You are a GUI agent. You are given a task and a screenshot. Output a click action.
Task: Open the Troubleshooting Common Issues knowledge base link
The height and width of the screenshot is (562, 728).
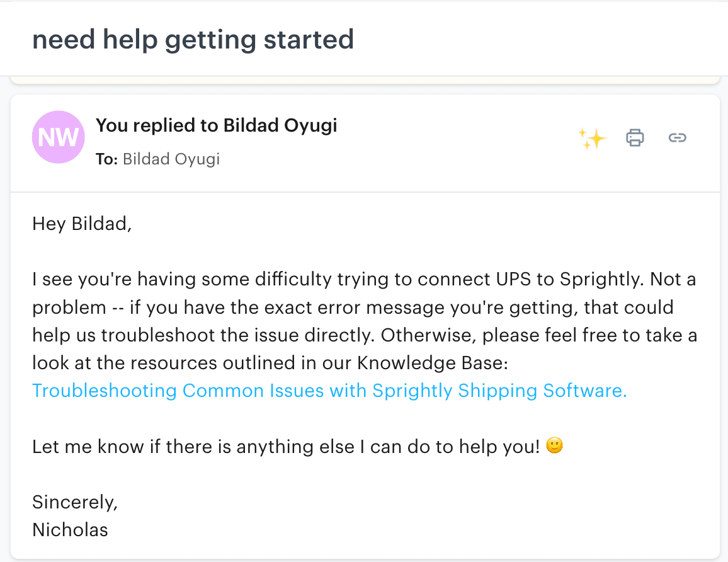pyautogui.click(x=327, y=391)
